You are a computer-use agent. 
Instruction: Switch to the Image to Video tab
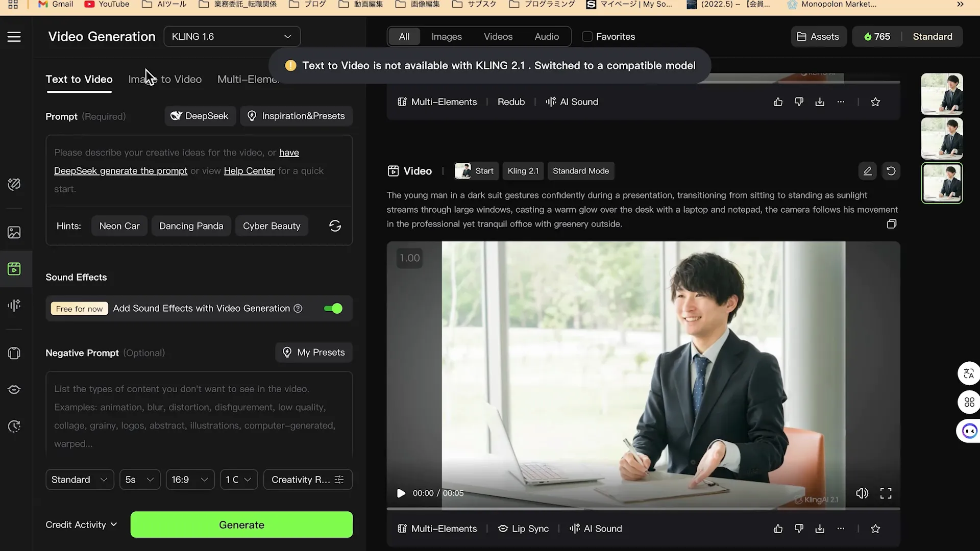[165, 79]
